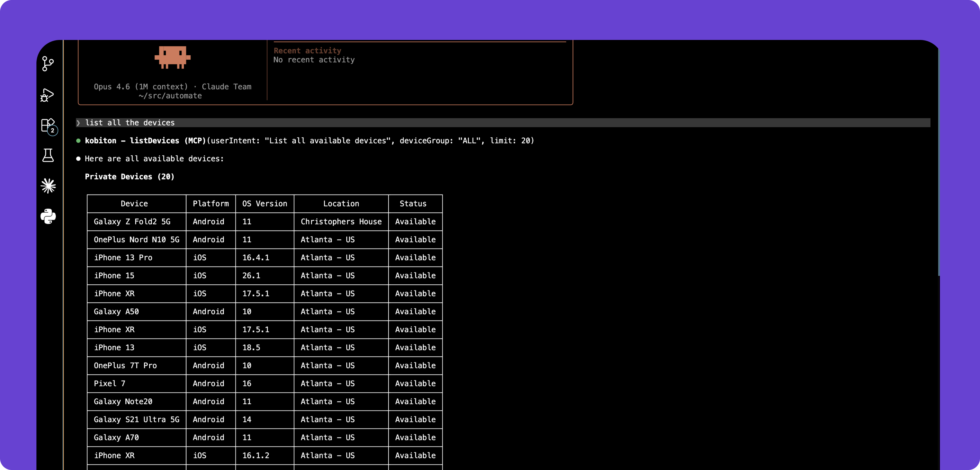Open the Python sidebar view

click(x=48, y=216)
